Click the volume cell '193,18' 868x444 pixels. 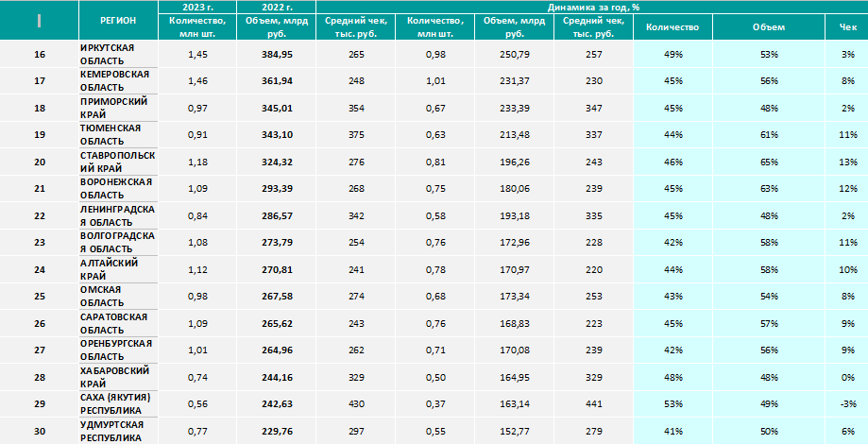point(514,216)
